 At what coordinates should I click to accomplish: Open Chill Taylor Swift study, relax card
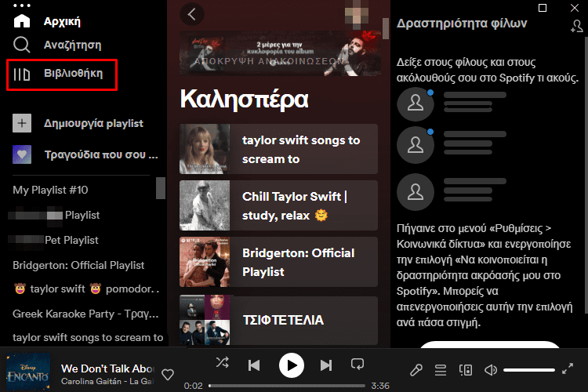(x=278, y=205)
